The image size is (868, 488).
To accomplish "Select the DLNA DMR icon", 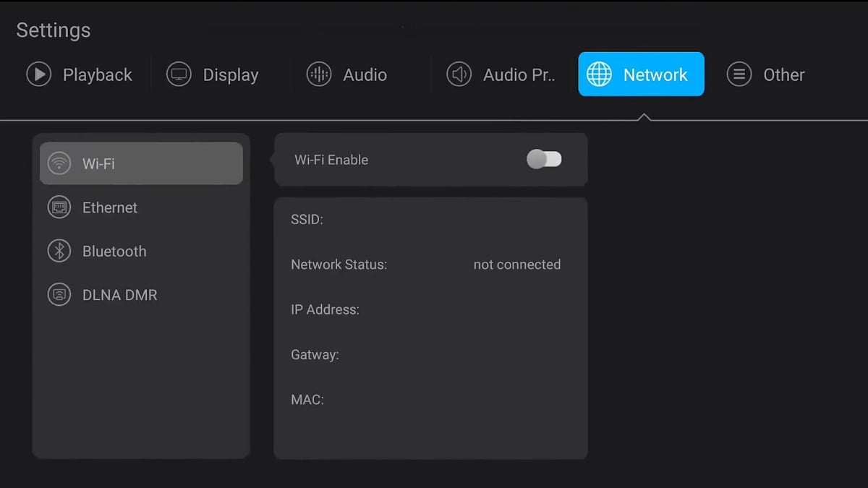I will (59, 295).
